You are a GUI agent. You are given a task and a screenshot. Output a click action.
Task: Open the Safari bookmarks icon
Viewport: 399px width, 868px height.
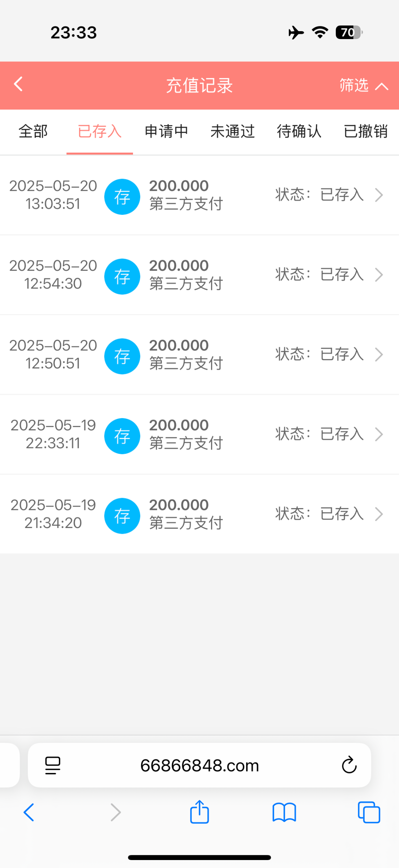click(x=284, y=812)
